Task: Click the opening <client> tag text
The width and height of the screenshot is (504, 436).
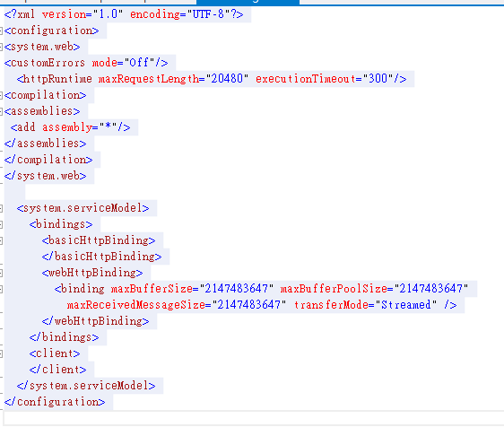Action: (55, 353)
